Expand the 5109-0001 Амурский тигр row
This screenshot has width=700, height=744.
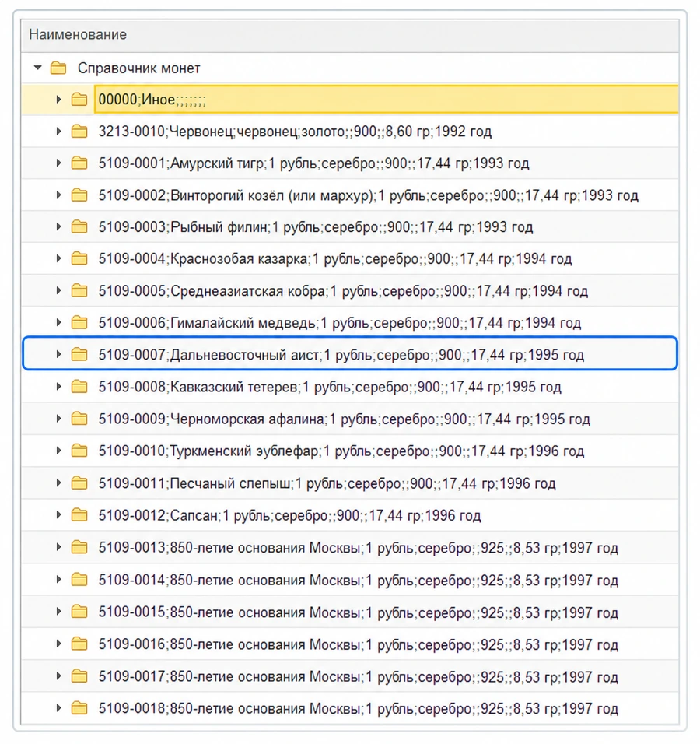pos(58,163)
